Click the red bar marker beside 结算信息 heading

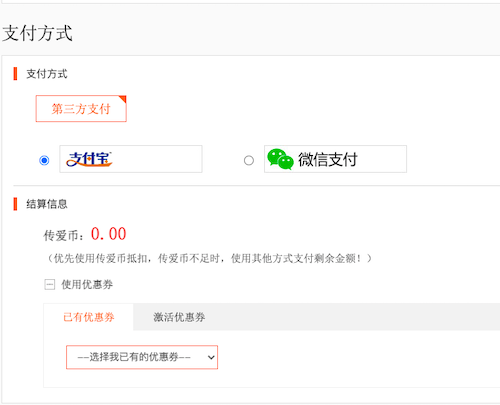pyautogui.click(x=15, y=204)
